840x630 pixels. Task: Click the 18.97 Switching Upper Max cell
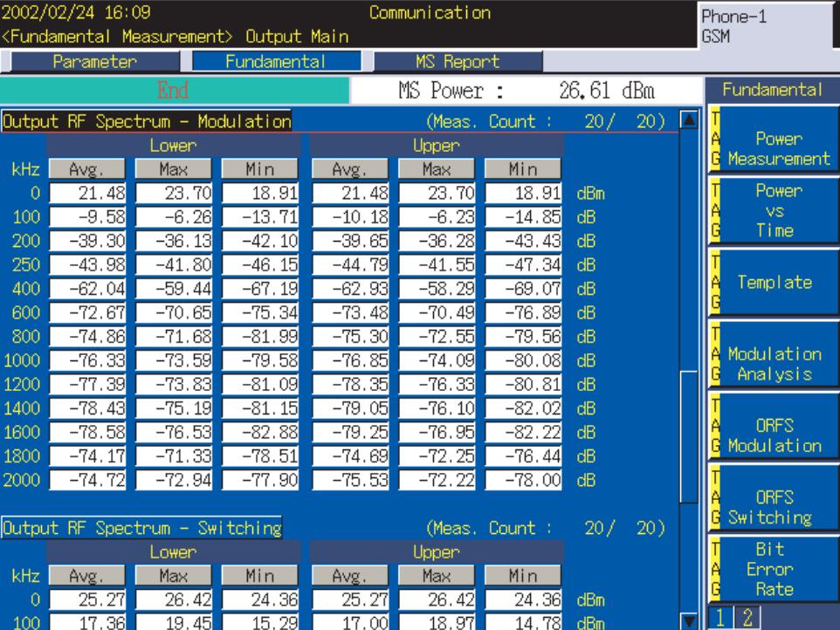(437, 622)
